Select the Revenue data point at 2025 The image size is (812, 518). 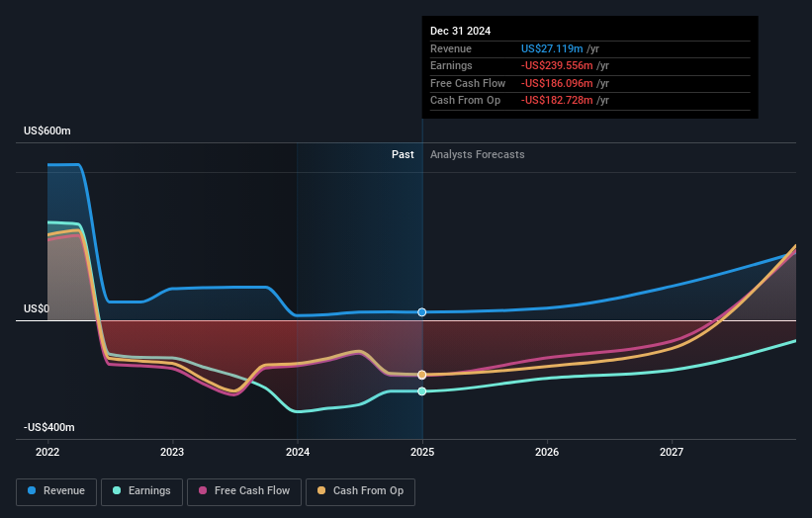[x=422, y=312]
